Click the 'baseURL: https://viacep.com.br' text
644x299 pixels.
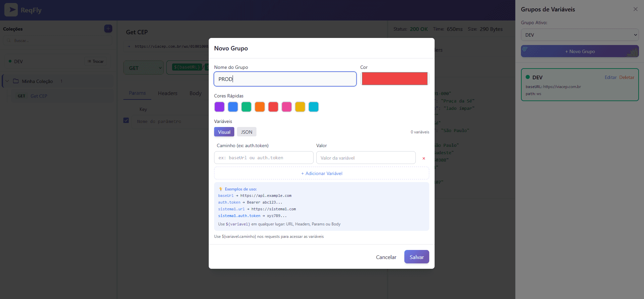point(553,87)
